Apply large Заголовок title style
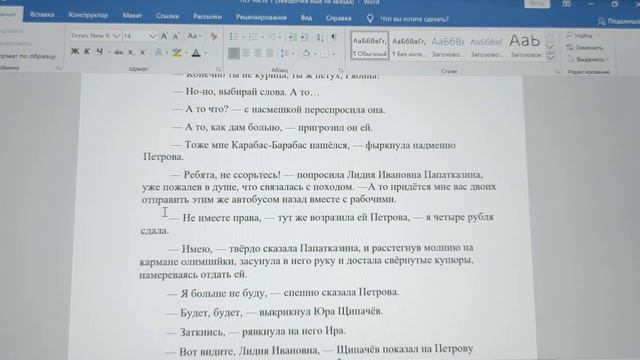Viewport: 640px width, 360px height. pyautogui.click(x=525, y=45)
